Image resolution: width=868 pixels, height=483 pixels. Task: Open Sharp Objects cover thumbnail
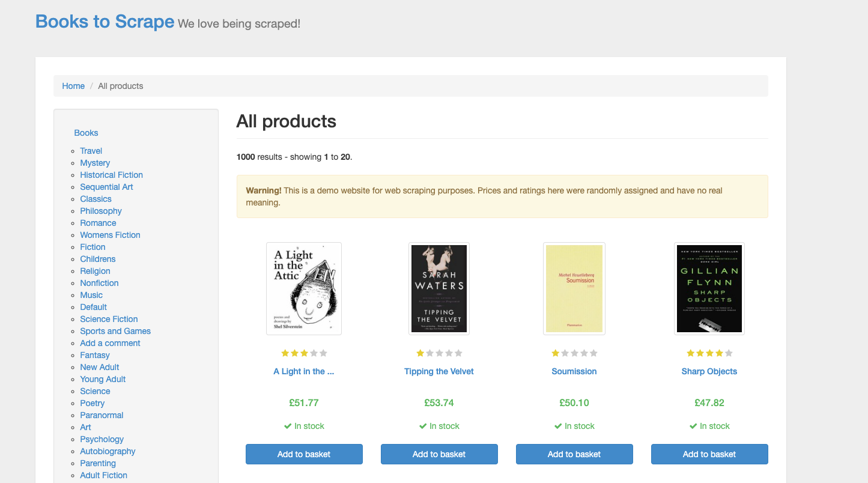click(x=709, y=288)
